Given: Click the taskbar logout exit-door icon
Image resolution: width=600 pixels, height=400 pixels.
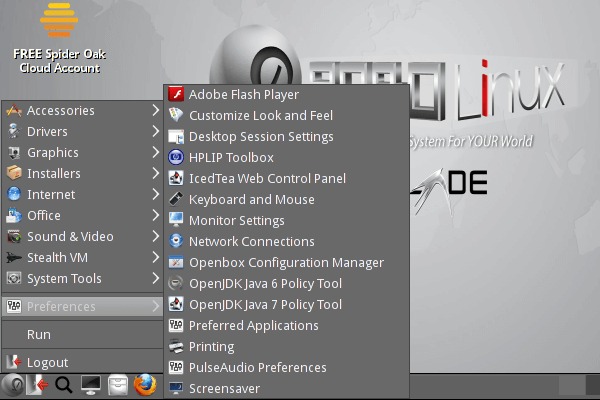Looking at the screenshot, I should [x=38, y=385].
